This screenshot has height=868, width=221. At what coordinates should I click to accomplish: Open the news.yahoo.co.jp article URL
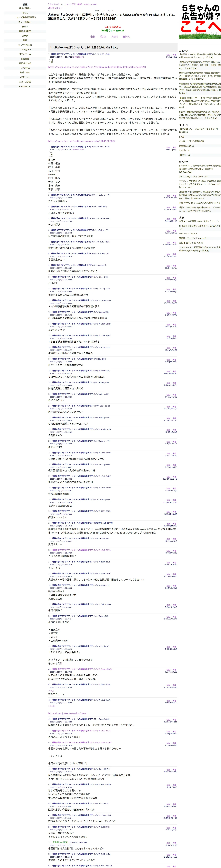[97, 67]
